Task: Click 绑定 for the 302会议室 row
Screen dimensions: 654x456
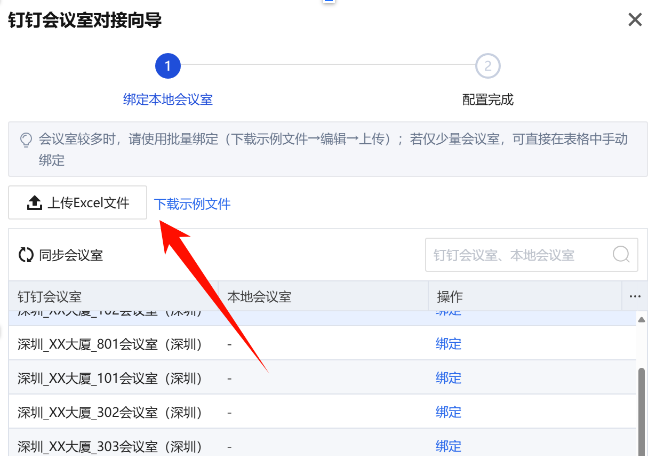Action: [x=448, y=412]
